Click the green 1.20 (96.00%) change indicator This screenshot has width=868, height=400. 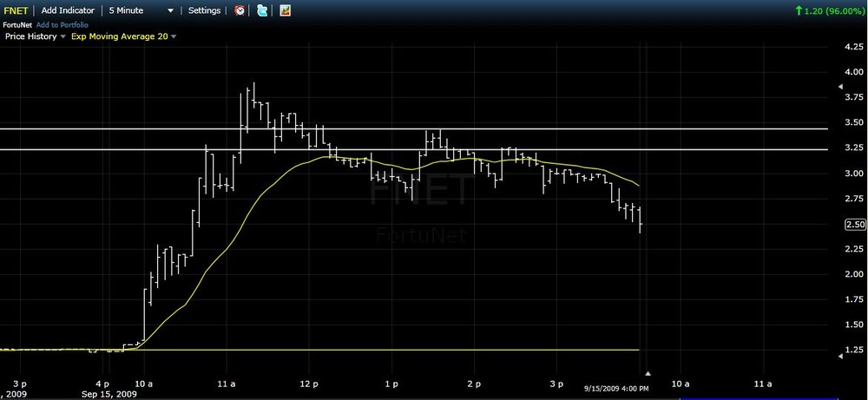pos(830,10)
